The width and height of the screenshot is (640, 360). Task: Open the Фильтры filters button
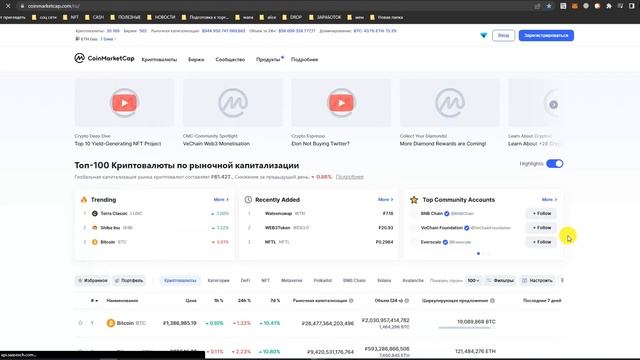pyautogui.click(x=500, y=280)
